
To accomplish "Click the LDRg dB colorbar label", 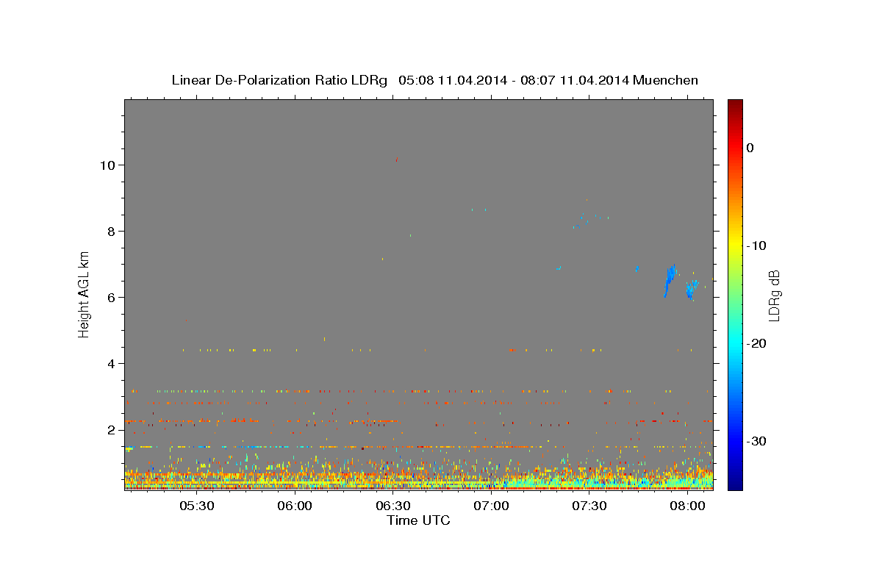I will tap(774, 295).
